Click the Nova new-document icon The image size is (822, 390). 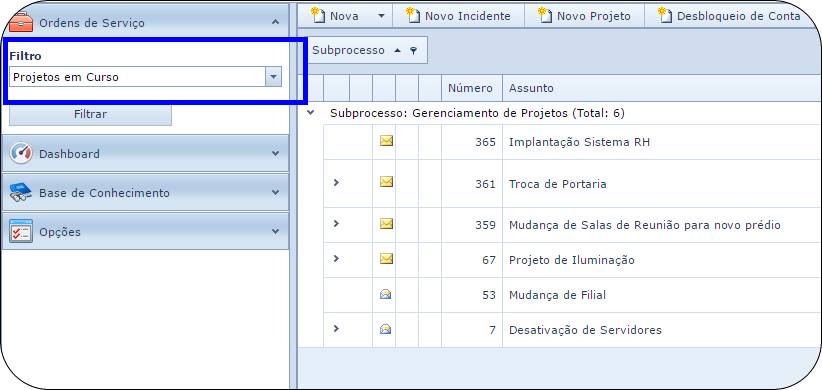pyautogui.click(x=318, y=15)
